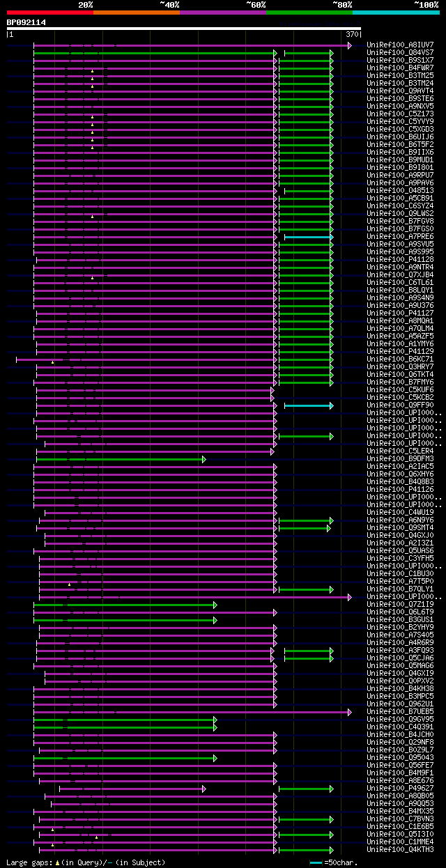This screenshot has width=446, height=868.
Task: Open hit UniRef100_C7BVN3
Action: coord(400,819)
